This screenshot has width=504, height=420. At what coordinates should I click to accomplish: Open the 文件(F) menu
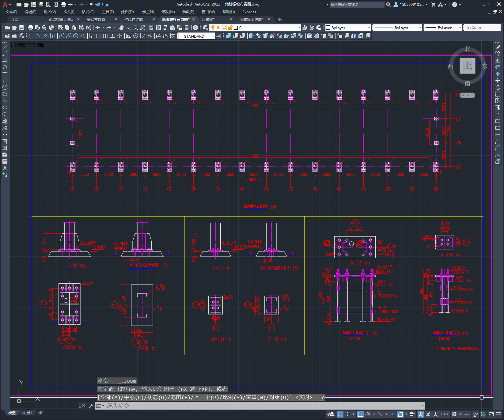(x=11, y=12)
